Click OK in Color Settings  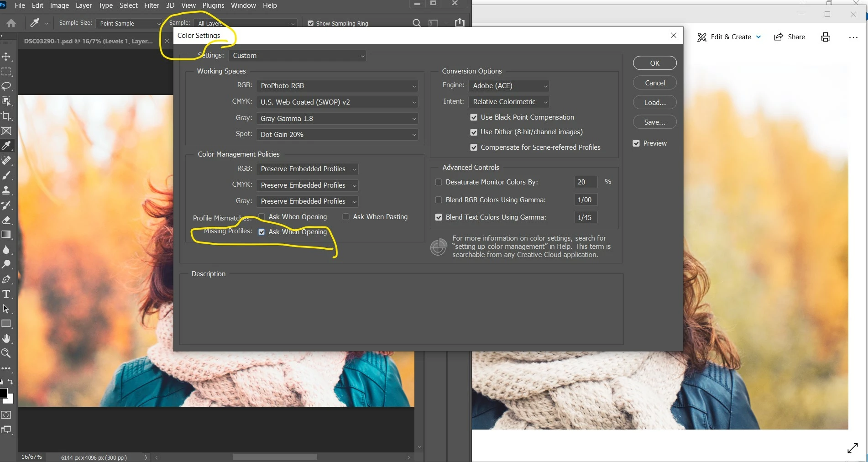click(x=654, y=63)
